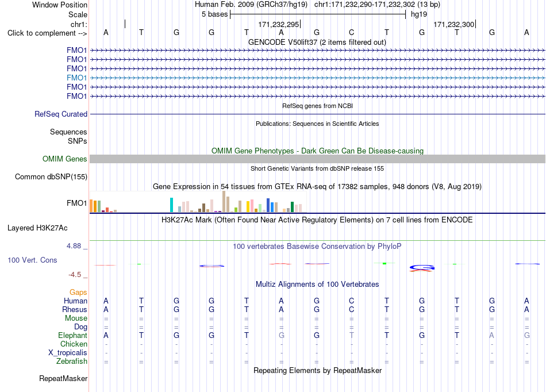Image resolution: width=546 pixels, height=392 pixels.
Task: Click the chr1: ruler label
Action: (79, 24)
